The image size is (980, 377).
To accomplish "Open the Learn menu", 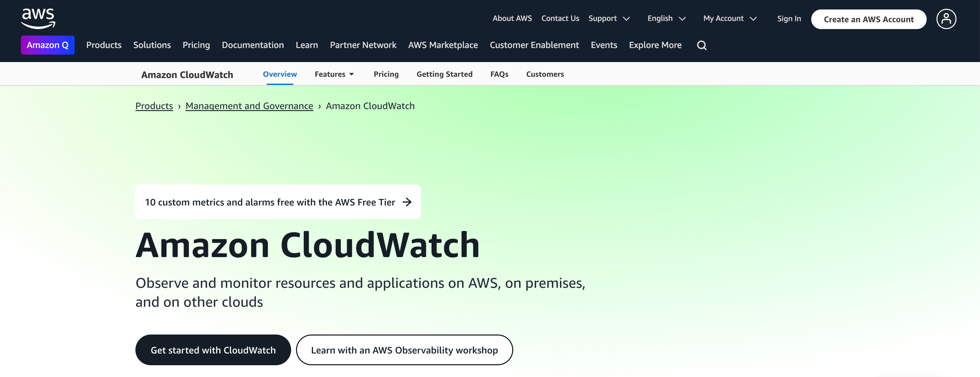I will [306, 45].
